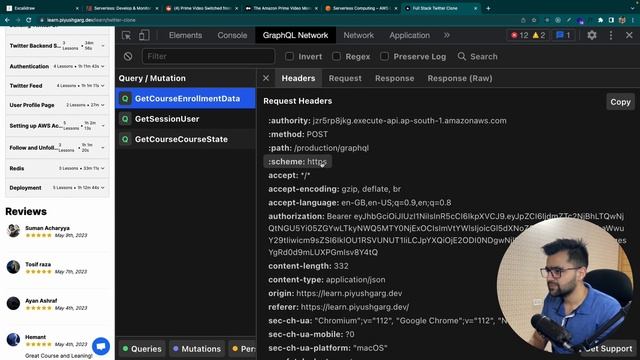Open the 12 errors counter

click(520, 36)
